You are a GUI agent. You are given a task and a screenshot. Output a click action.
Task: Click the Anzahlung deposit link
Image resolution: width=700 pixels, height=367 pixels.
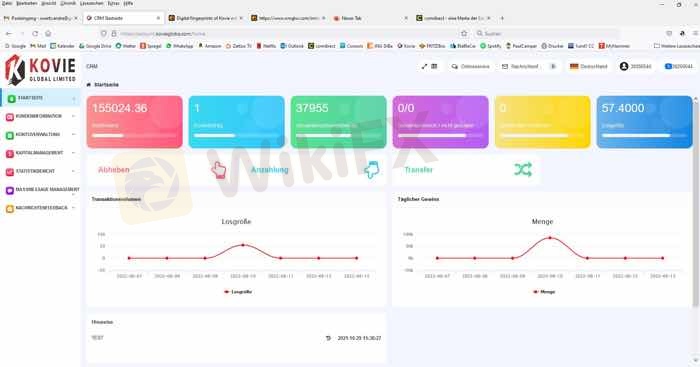tap(269, 170)
